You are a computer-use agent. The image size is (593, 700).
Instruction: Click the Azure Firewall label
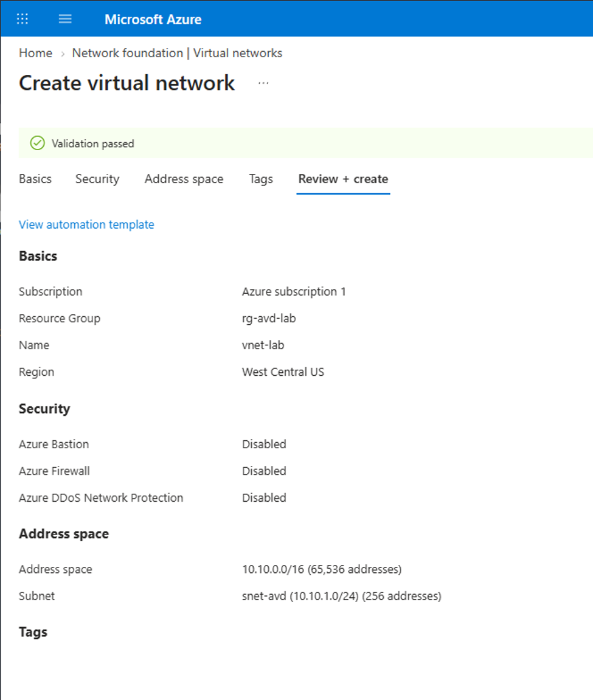54,471
